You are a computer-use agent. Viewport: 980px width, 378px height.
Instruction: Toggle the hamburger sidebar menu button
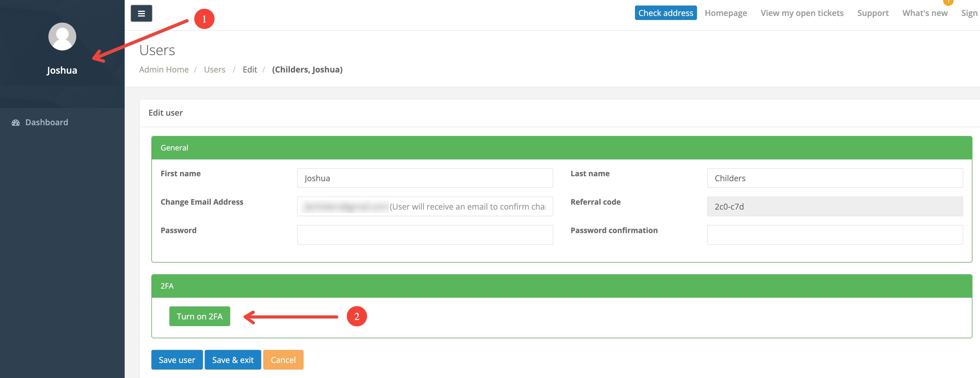141,13
